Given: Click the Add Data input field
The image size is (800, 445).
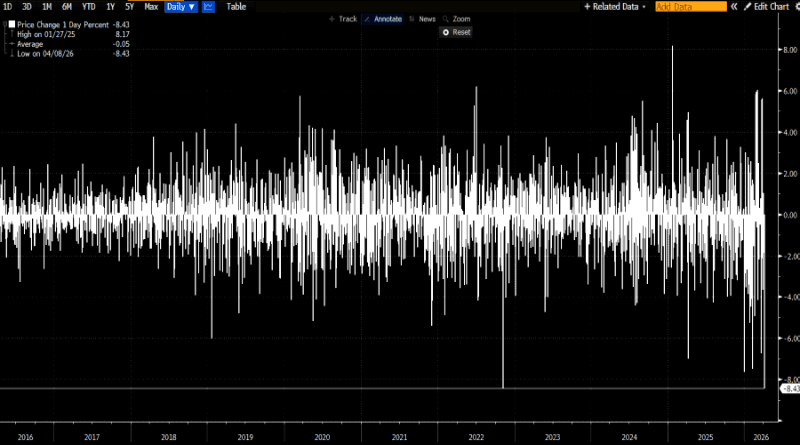Looking at the screenshot, I should (x=690, y=7).
